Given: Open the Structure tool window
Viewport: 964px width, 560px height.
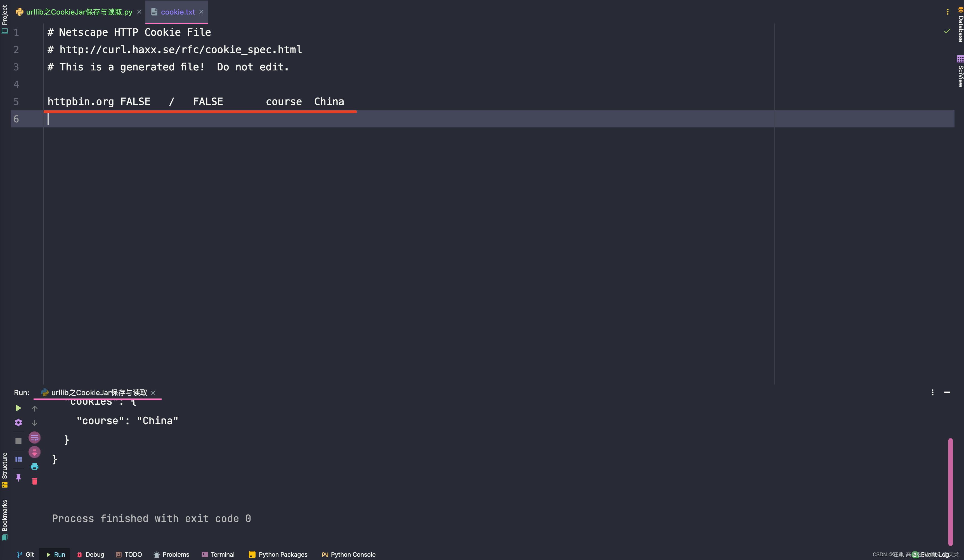Looking at the screenshot, I should [4, 470].
